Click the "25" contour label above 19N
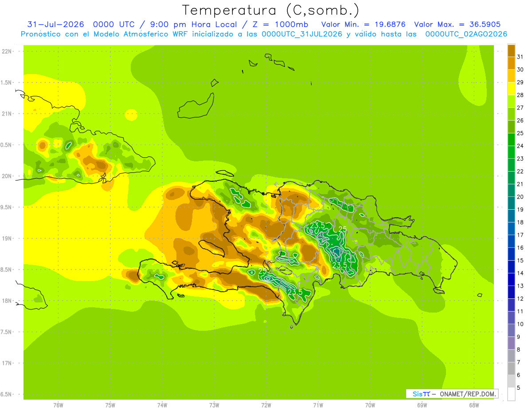The height and width of the screenshot is (411, 532). (x=342, y=229)
